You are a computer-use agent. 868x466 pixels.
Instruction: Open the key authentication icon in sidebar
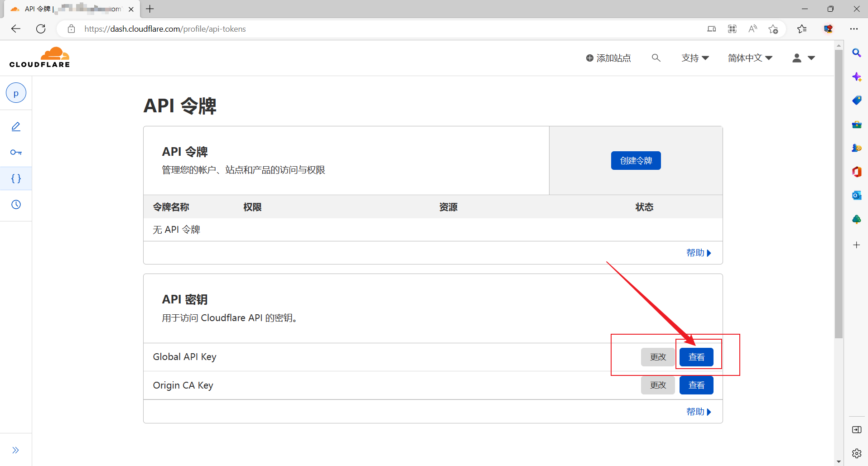coord(16,152)
